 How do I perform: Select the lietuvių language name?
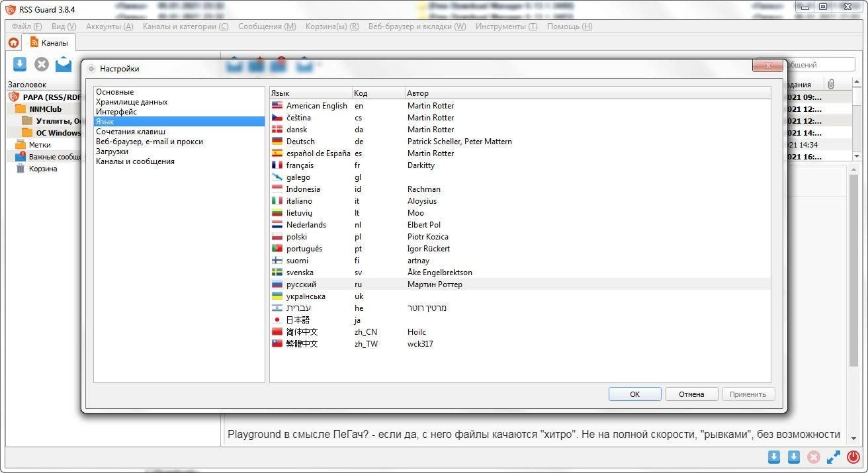(299, 213)
